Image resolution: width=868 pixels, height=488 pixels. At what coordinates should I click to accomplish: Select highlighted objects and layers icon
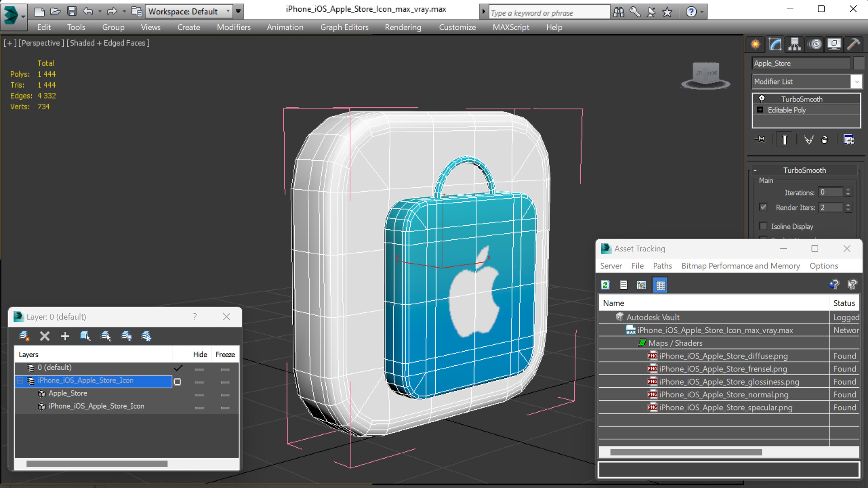point(85,336)
